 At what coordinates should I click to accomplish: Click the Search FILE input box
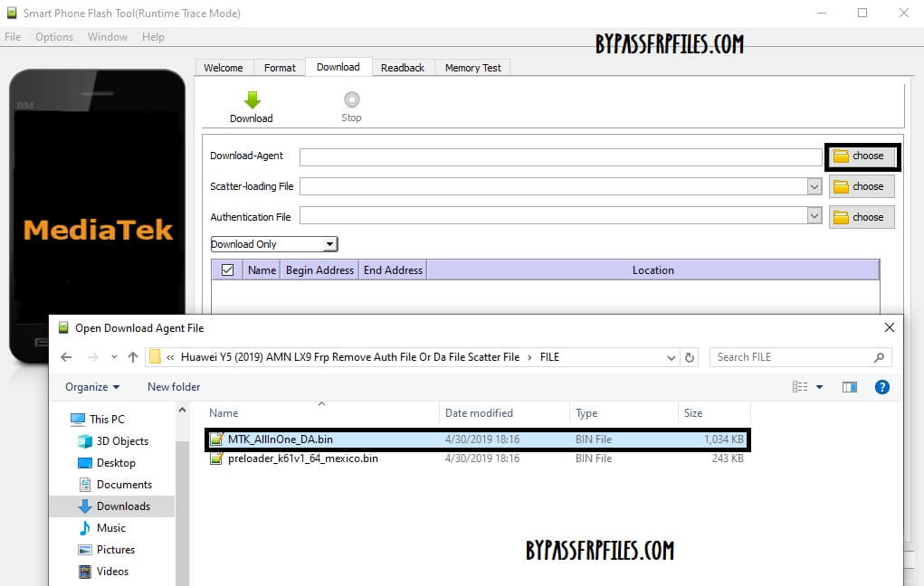tap(792, 357)
